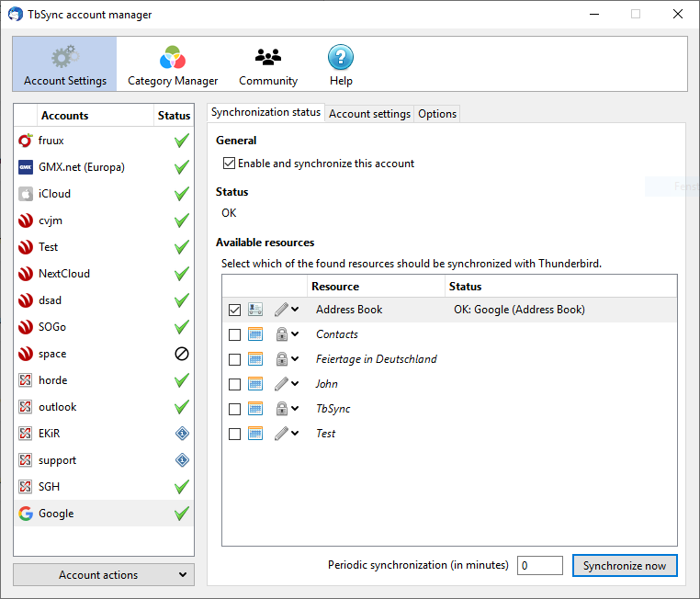Image resolution: width=700 pixels, height=599 pixels.
Task: Open the Category Manager toolbar icon
Action: point(173,58)
